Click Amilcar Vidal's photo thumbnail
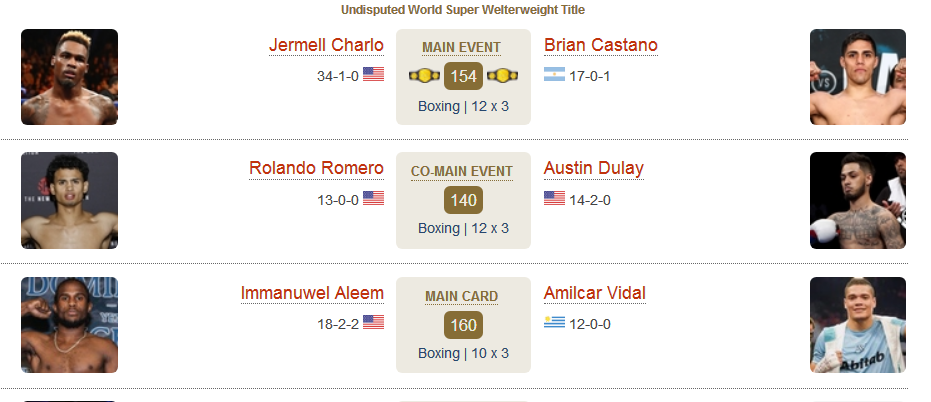 tap(858, 325)
